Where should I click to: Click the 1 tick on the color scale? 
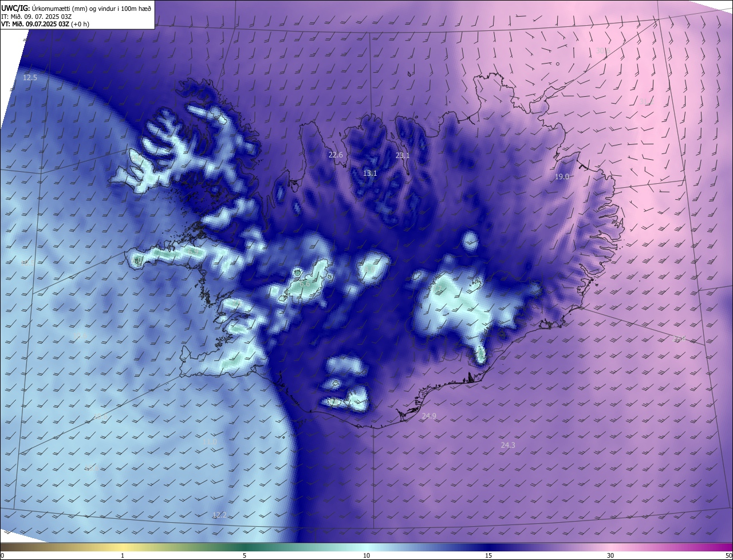(x=123, y=555)
